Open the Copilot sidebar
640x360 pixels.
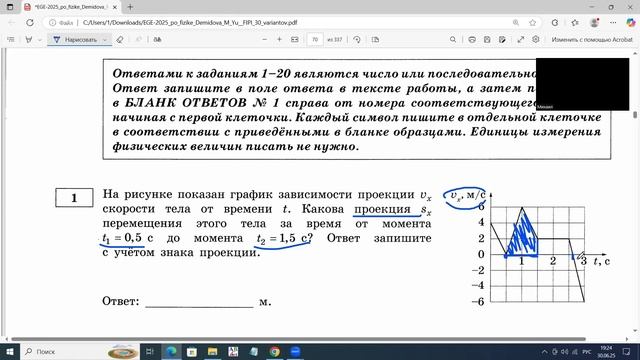[631, 23]
